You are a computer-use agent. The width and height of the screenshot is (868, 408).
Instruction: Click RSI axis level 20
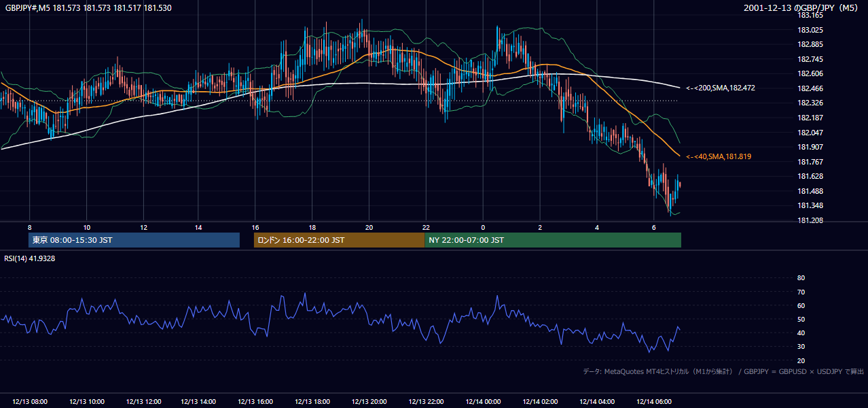tap(801, 360)
